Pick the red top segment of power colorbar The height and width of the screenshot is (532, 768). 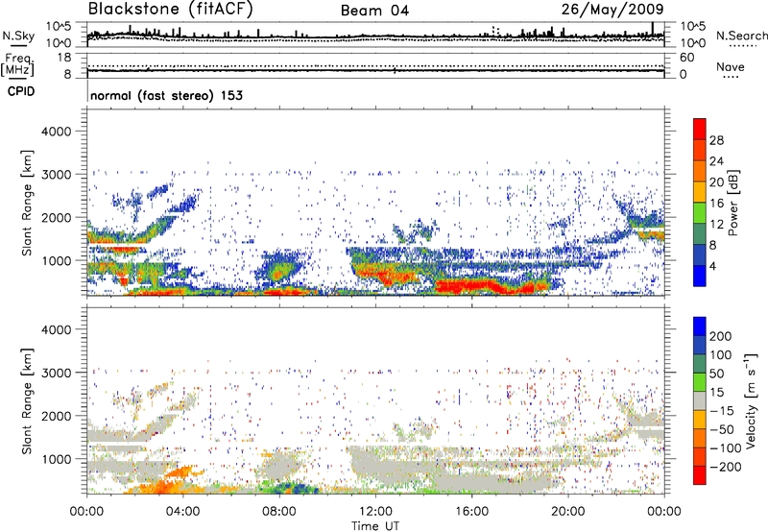tap(700, 129)
